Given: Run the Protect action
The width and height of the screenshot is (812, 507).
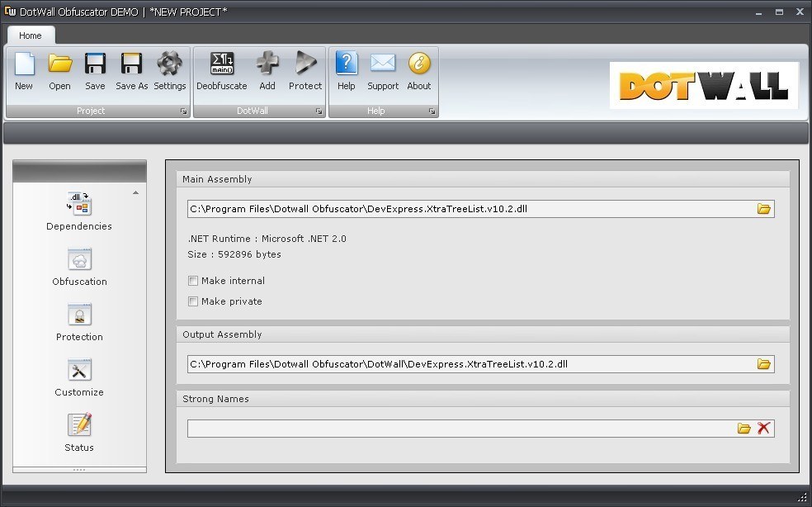Looking at the screenshot, I should pos(305,71).
